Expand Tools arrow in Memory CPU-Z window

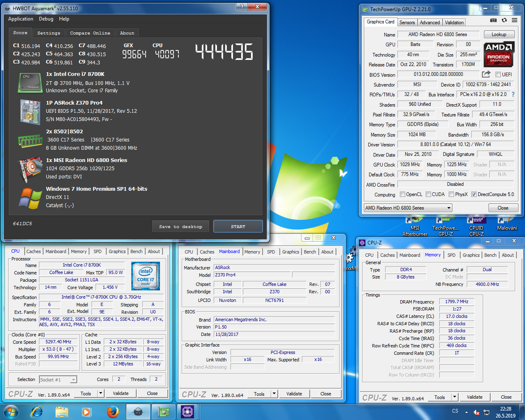click(x=454, y=397)
